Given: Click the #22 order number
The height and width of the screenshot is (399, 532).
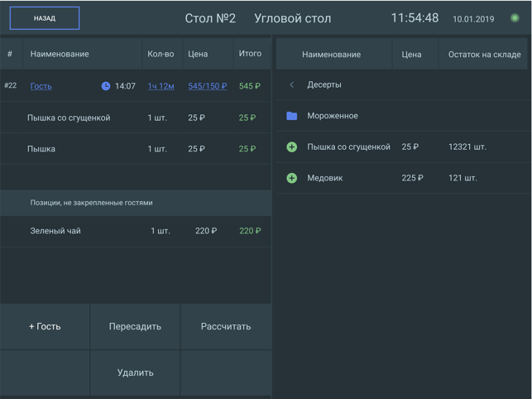Looking at the screenshot, I should coord(11,85).
